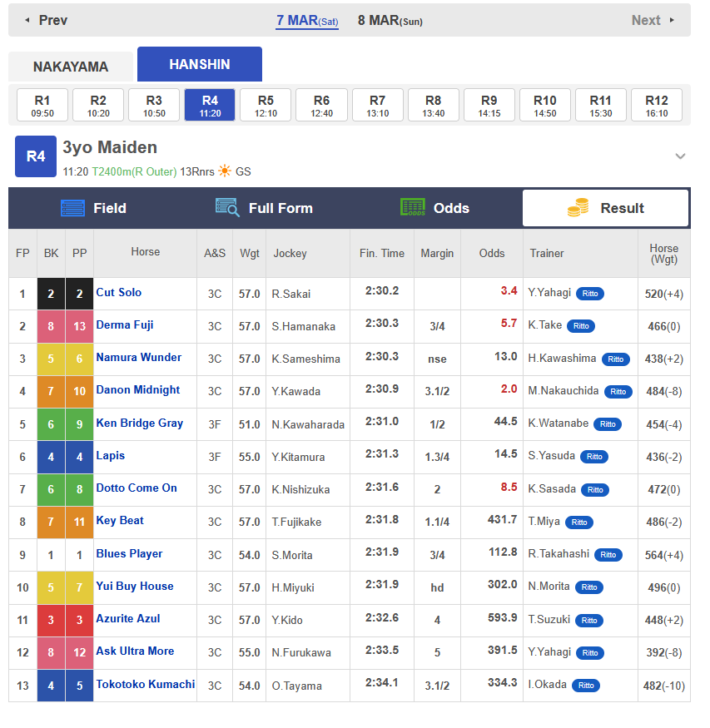Expand the 3yo Maiden race details chevron

pyautogui.click(x=680, y=156)
